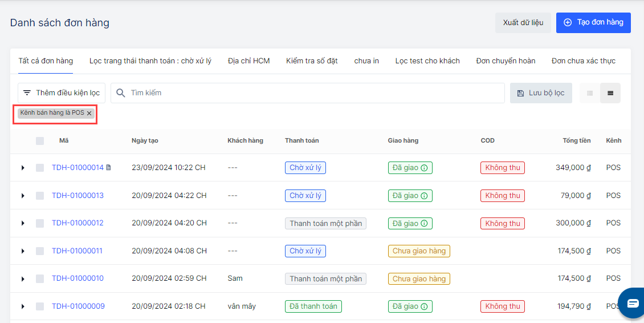Switch to the Địa chỉ HCM tab

[x=248, y=61]
